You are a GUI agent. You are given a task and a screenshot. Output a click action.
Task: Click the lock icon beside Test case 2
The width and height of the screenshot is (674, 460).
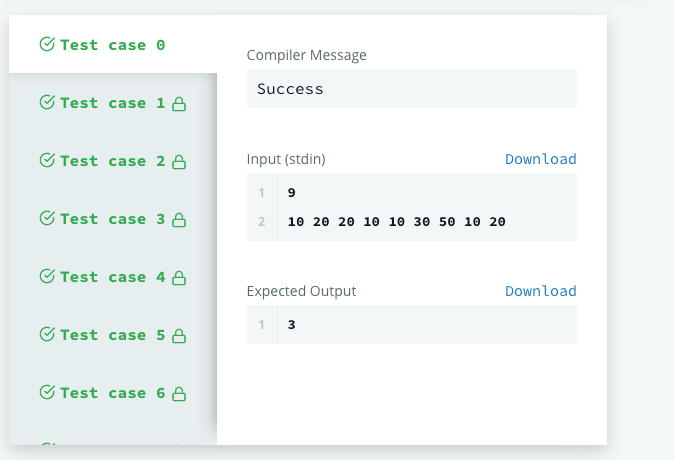[x=180, y=161]
